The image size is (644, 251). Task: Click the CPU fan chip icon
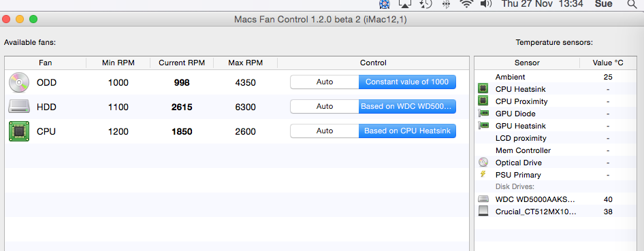click(19, 132)
